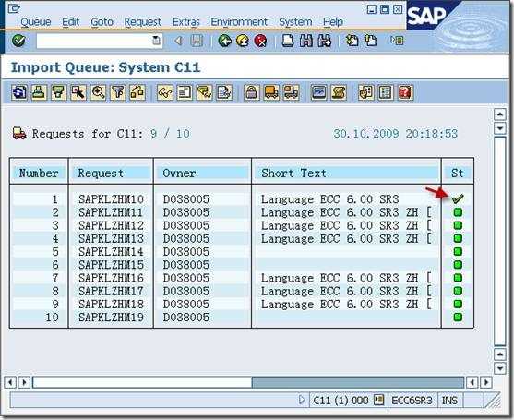Click the checkmark status of SAPKLZHM10
The image size is (514, 420).
point(458,198)
